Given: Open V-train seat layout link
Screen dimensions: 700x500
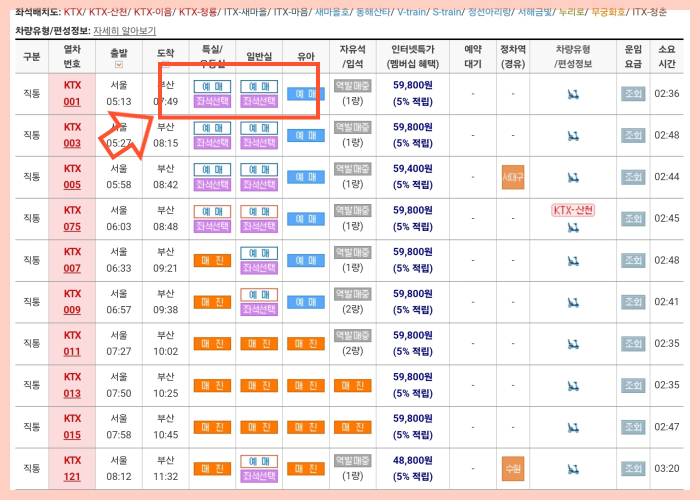Looking at the screenshot, I should click(x=411, y=12).
